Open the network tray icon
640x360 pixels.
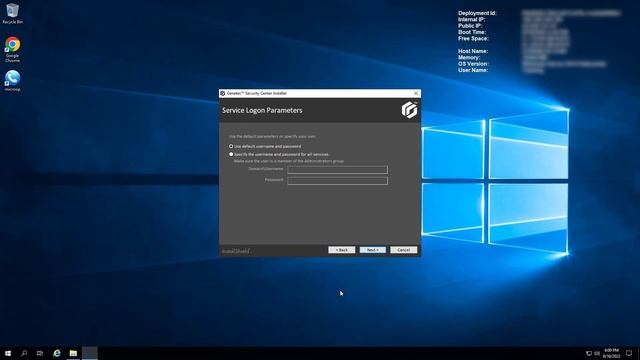click(589, 353)
